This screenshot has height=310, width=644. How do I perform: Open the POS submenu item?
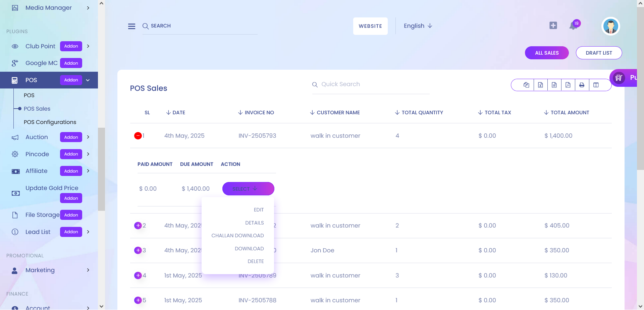pos(29,95)
